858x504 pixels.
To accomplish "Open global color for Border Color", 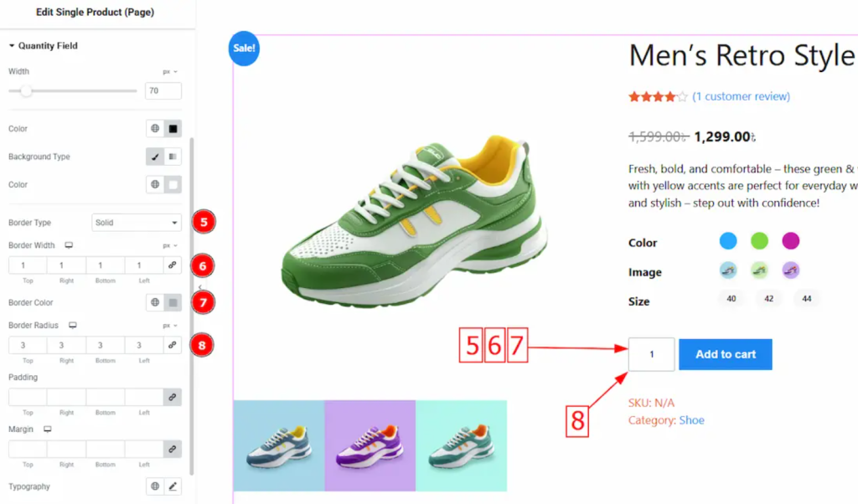I will tap(155, 302).
